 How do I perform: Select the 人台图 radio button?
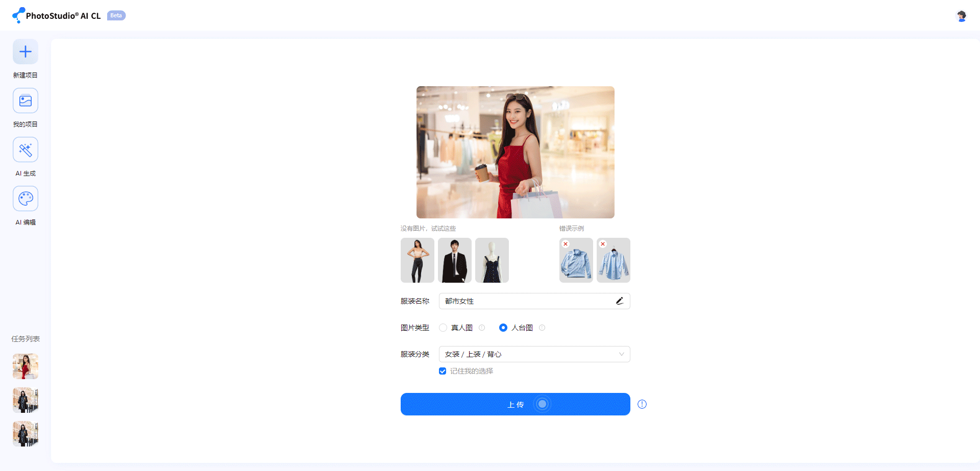[x=503, y=328]
